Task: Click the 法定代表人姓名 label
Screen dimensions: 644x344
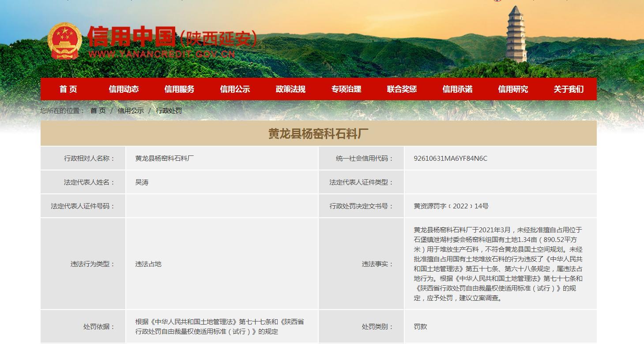Action: (x=90, y=182)
